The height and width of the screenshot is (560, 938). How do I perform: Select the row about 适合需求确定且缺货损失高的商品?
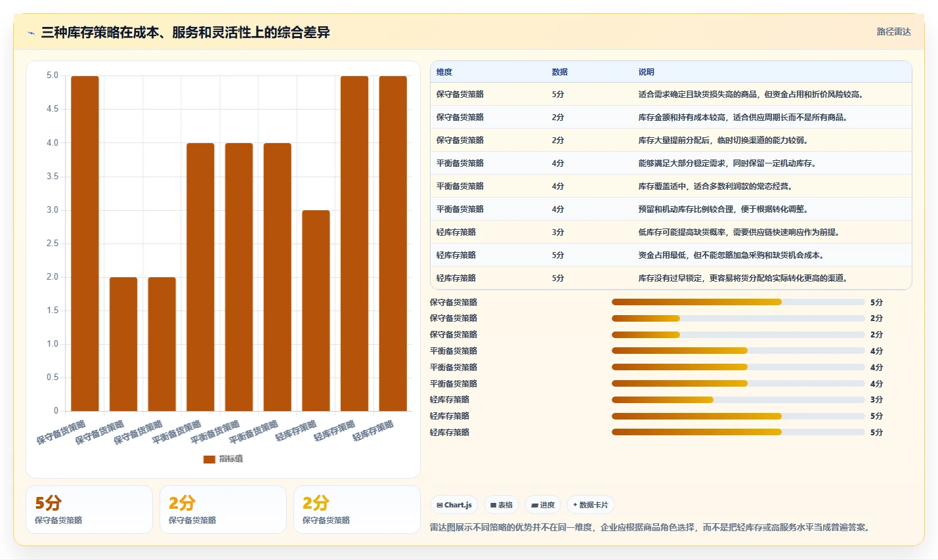[671, 95]
